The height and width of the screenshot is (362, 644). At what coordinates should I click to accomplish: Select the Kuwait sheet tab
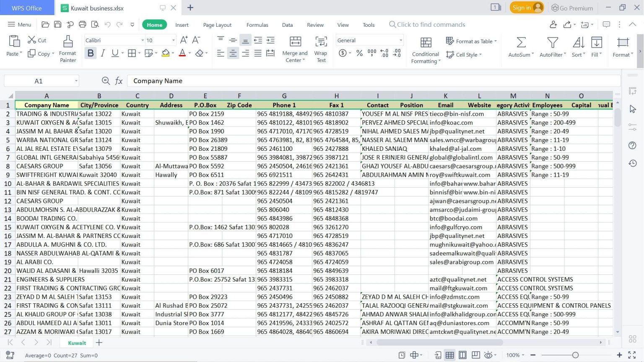(x=76, y=343)
